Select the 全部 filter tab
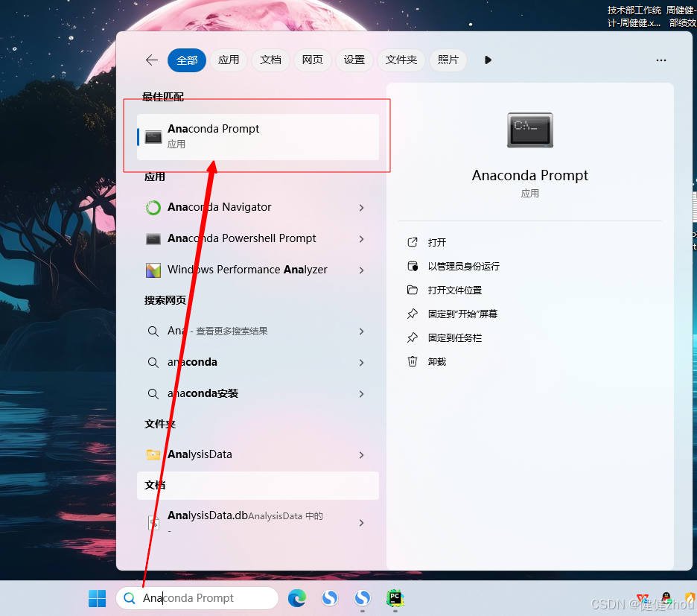 click(x=187, y=60)
